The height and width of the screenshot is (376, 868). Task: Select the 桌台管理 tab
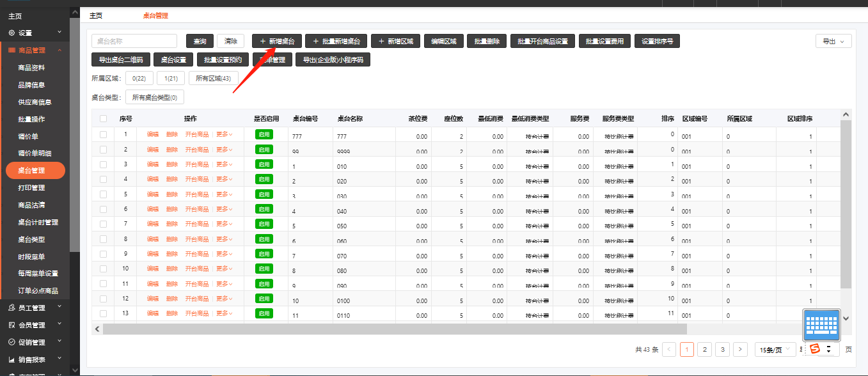[155, 15]
